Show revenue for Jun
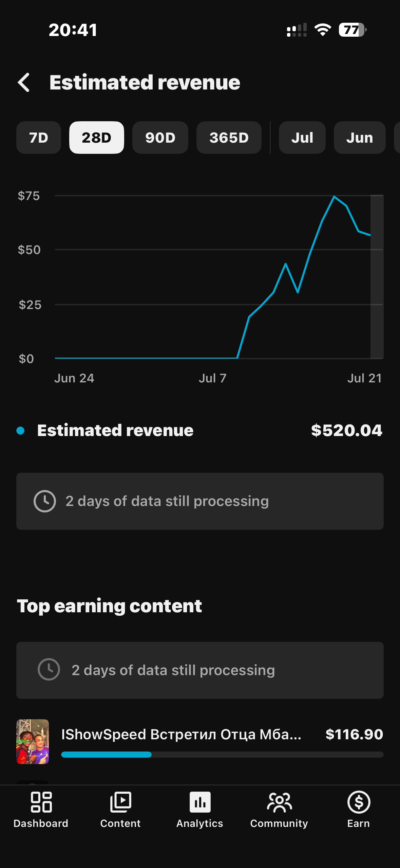Image resolution: width=400 pixels, height=868 pixels. [x=360, y=138]
